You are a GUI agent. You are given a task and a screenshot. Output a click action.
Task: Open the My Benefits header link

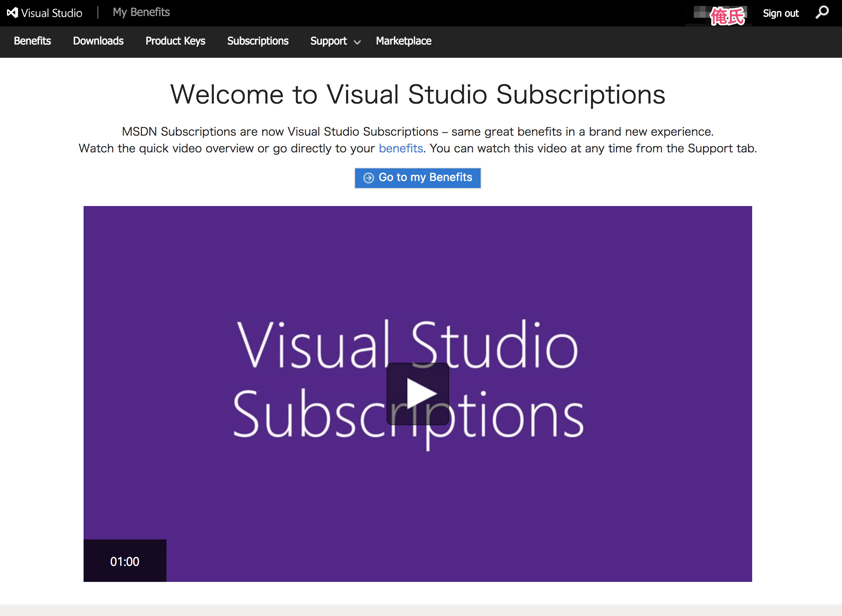point(141,12)
